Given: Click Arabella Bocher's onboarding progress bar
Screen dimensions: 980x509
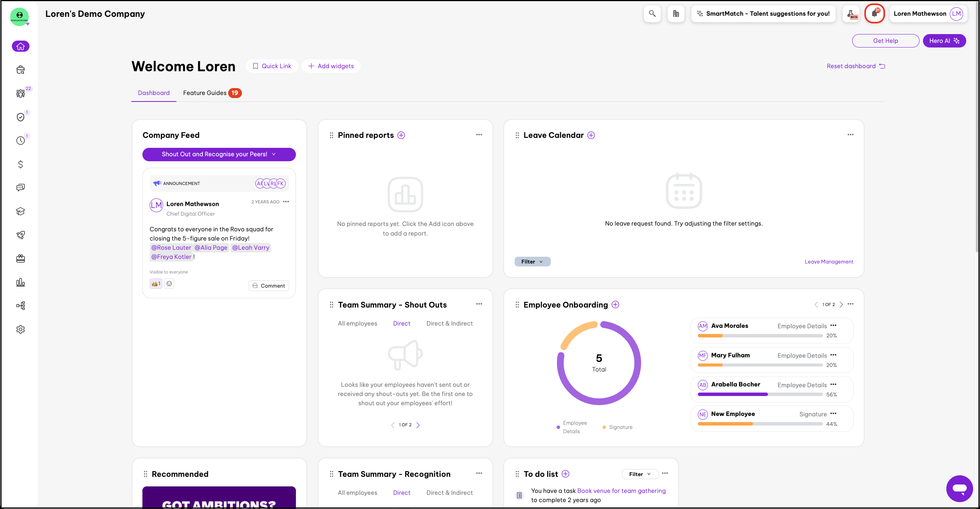Looking at the screenshot, I should pos(760,394).
